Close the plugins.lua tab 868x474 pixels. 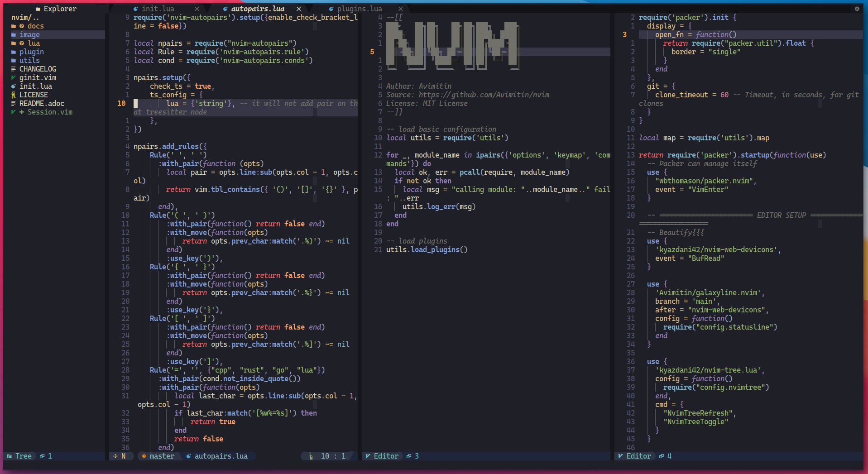tap(401, 9)
